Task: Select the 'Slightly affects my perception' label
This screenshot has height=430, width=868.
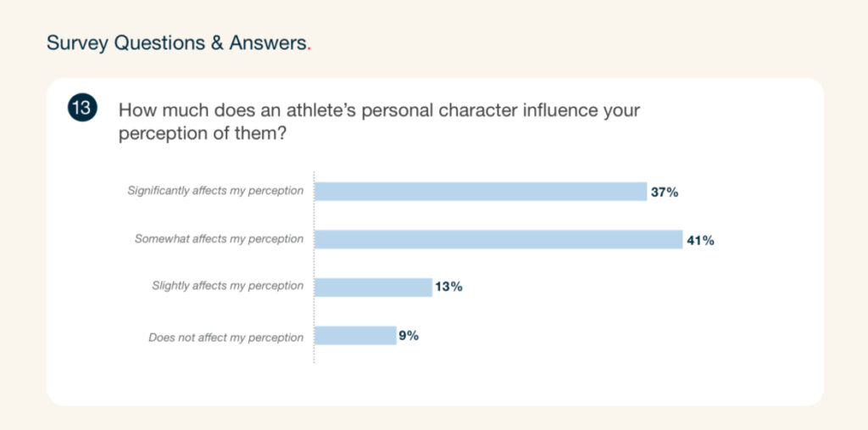Action: pyautogui.click(x=227, y=286)
